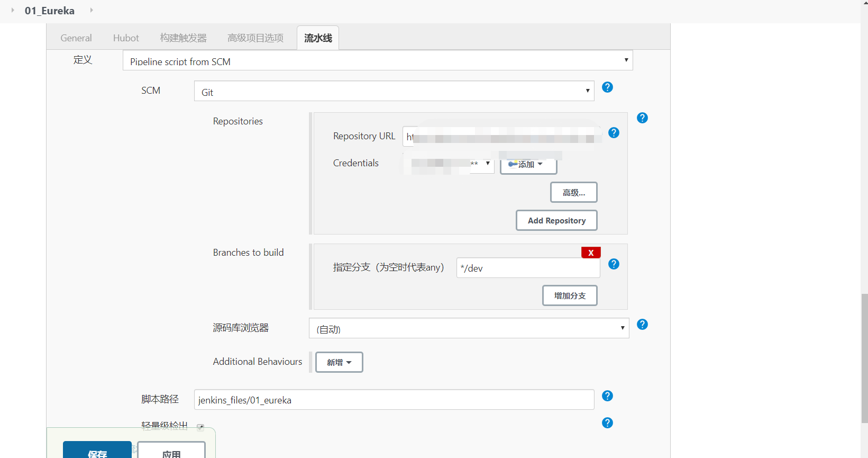Open help for the SCM field
This screenshot has width=868, height=458.
[607, 87]
